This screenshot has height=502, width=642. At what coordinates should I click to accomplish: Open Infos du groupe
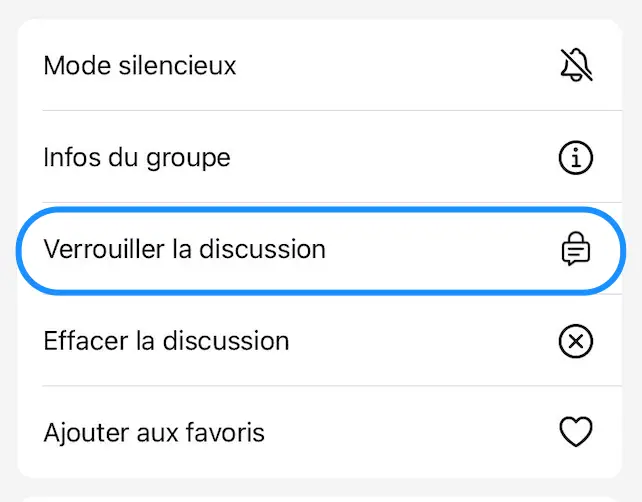click(x=320, y=158)
